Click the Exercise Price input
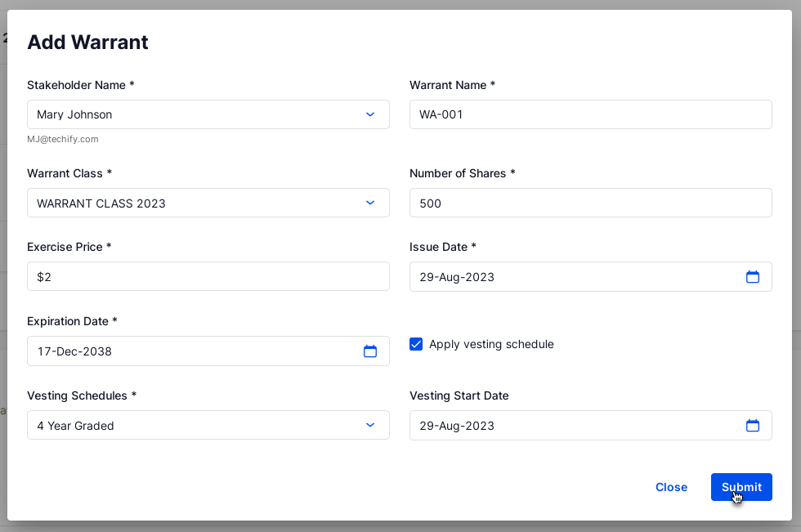Viewport: 801px width, 532px height. coord(208,277)
